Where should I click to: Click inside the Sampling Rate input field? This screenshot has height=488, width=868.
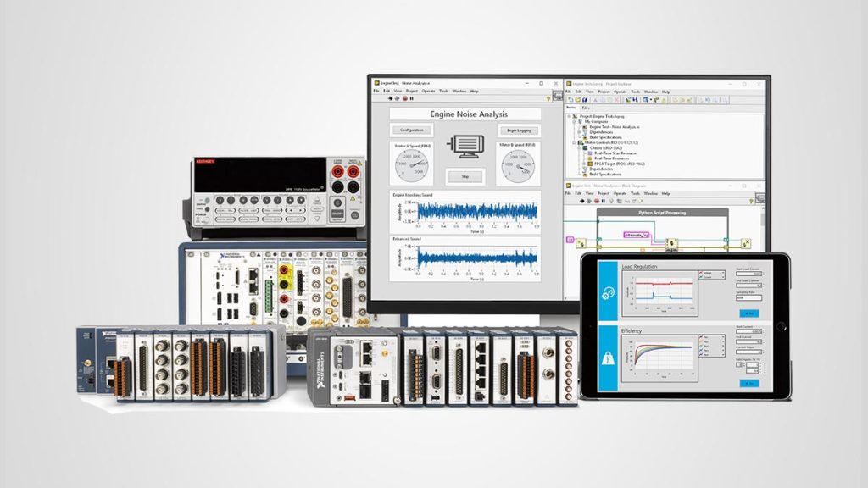point(748,297)
